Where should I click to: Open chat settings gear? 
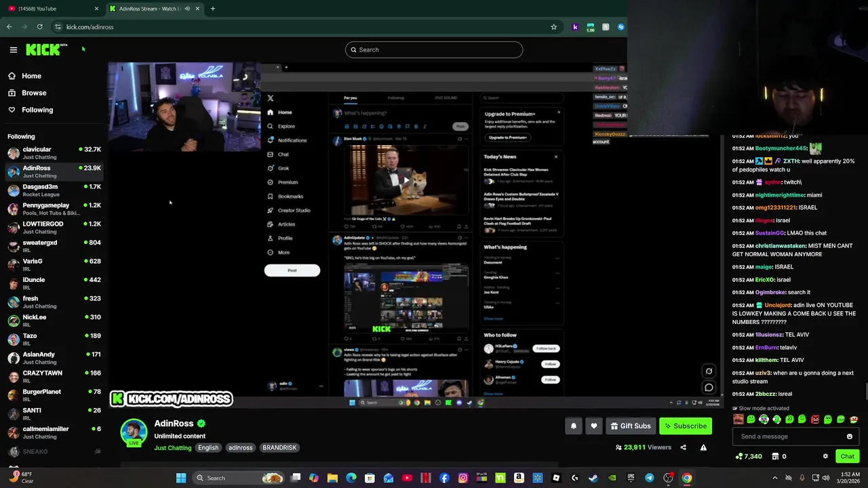coord(825,457)
